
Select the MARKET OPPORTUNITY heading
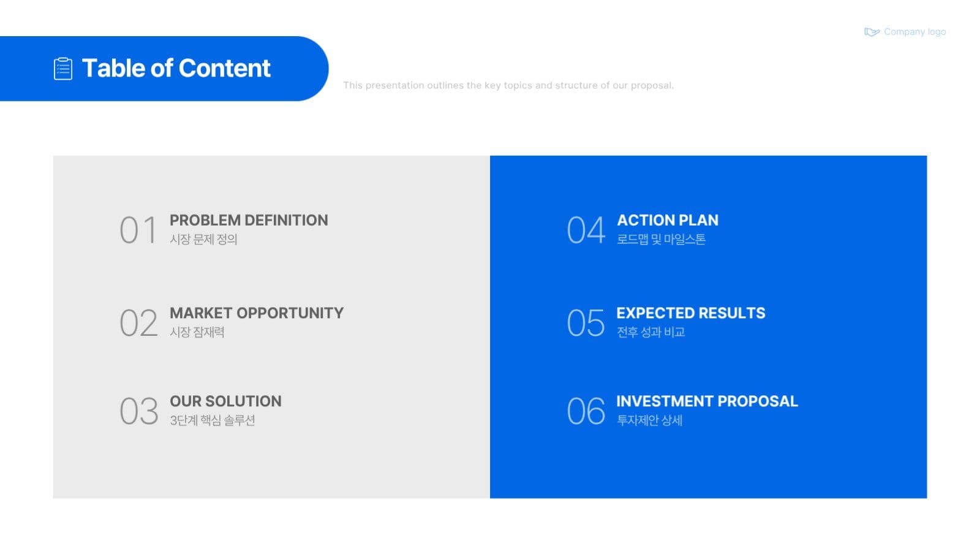pyautogui.click(x=257, y=313)
